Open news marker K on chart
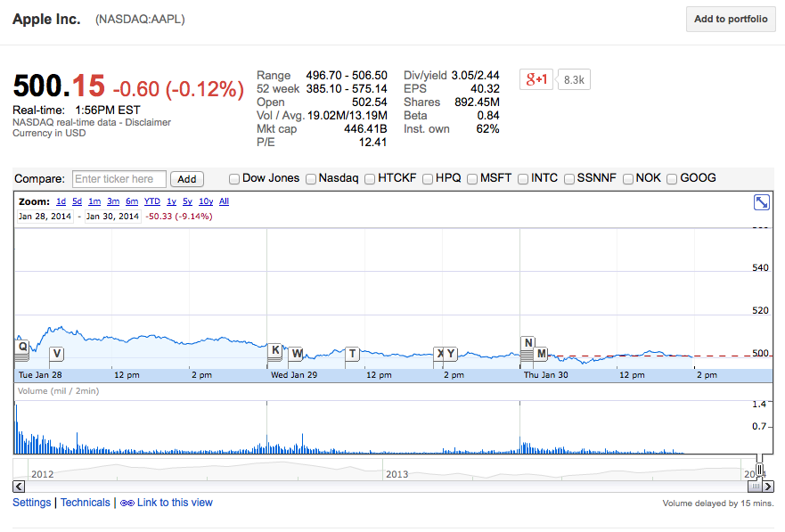This screenshot has height=532, width=785. (274, 350)
